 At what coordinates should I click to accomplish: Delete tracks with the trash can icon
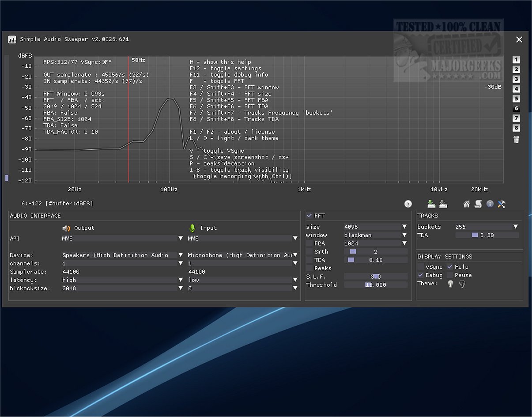click(516, 140)
